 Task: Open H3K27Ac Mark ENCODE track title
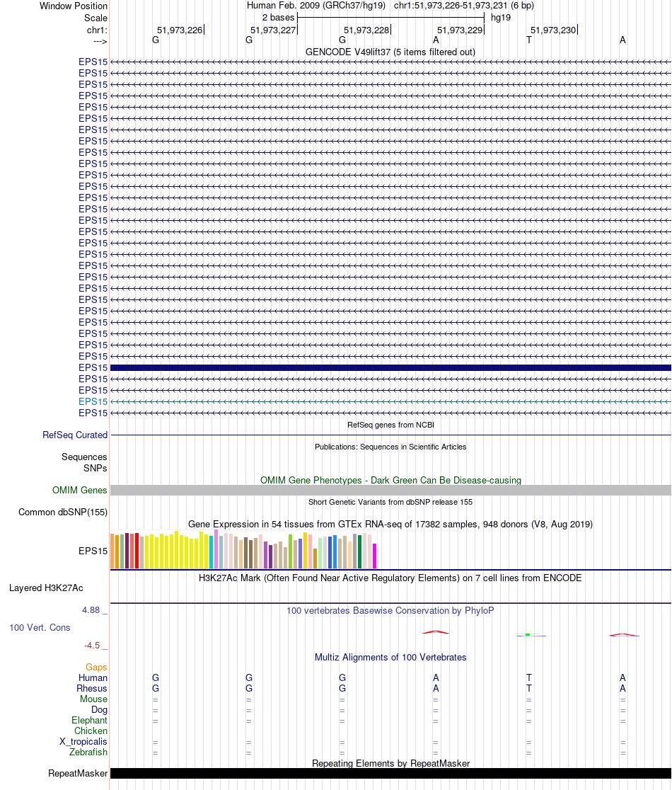390,578
